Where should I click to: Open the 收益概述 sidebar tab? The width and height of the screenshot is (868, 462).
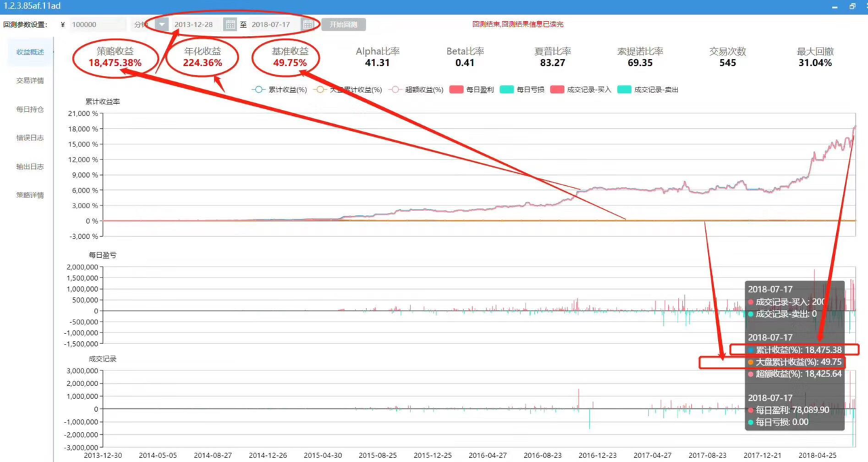coord(30,52)
